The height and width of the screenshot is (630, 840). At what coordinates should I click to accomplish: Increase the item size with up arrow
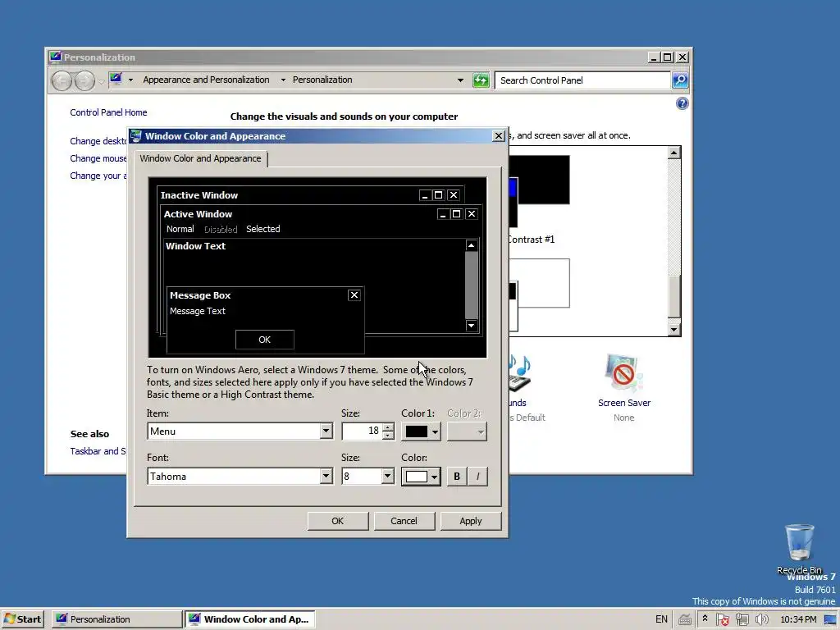(388, 427)
